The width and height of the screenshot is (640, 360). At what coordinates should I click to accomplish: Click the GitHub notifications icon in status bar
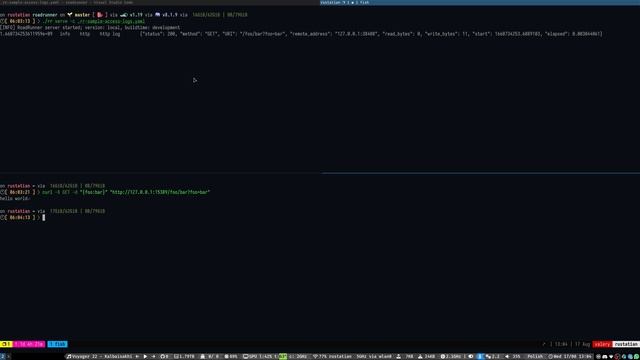pos(164,356)
